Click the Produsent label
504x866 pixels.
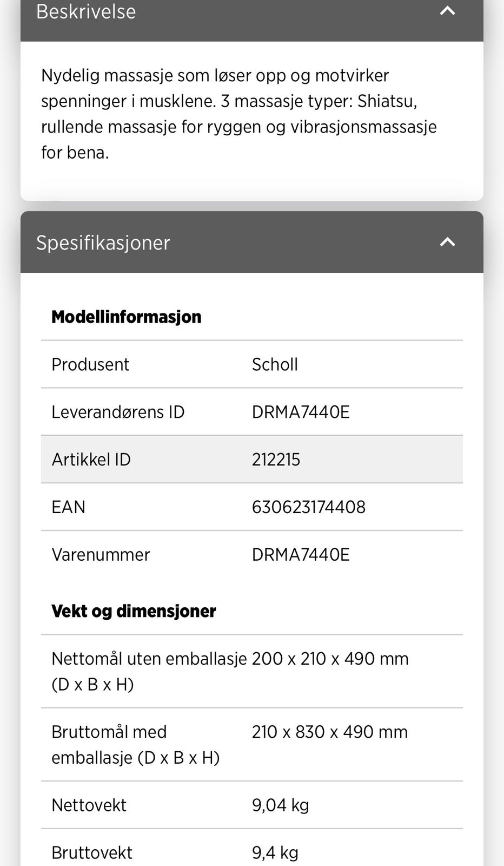[x=90, y=364]
